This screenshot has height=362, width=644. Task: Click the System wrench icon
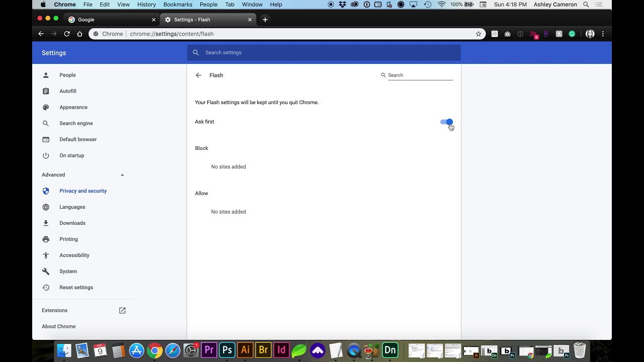46,271
